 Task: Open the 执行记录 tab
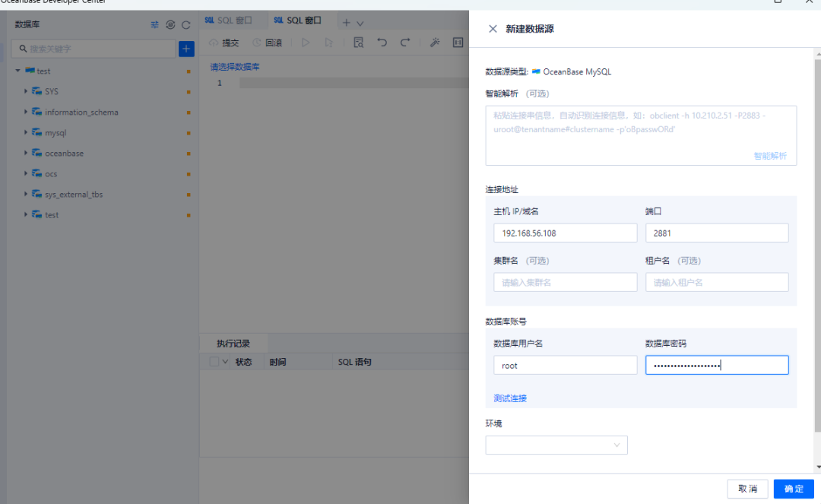point(233,344)
